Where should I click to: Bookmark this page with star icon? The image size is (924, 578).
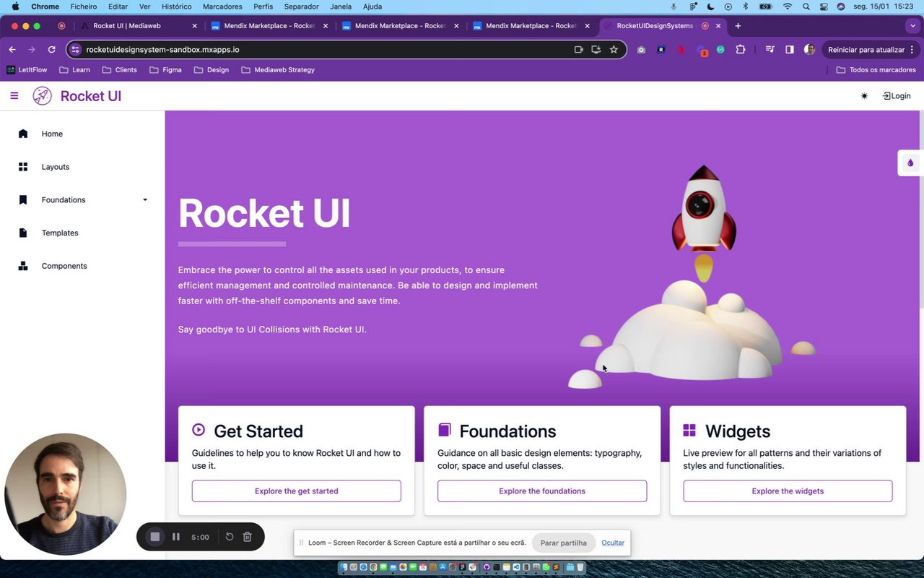click(614, 50)
